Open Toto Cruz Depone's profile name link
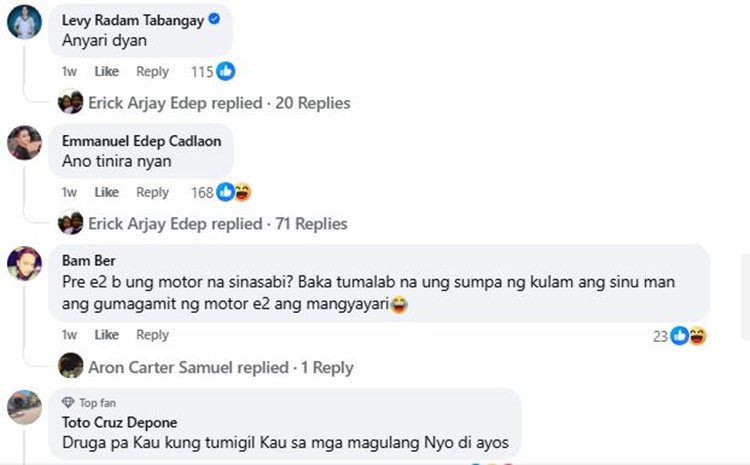Screen dimensions: 750x465 coord(123,422)
